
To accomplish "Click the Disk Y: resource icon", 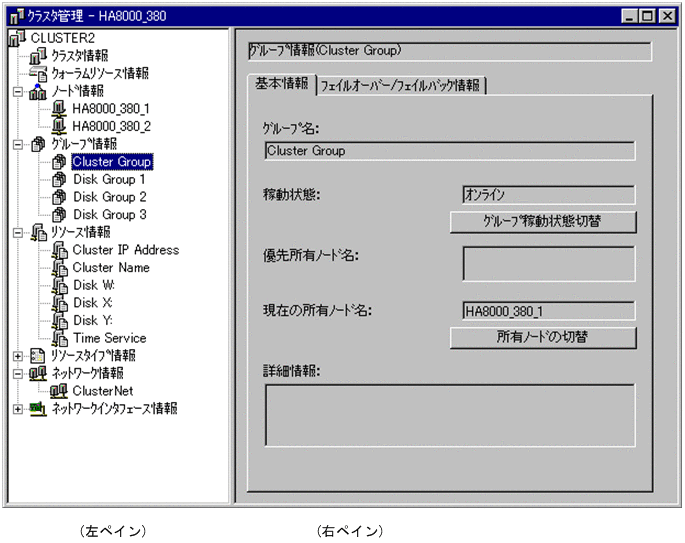I will click(x=60, y=321).
